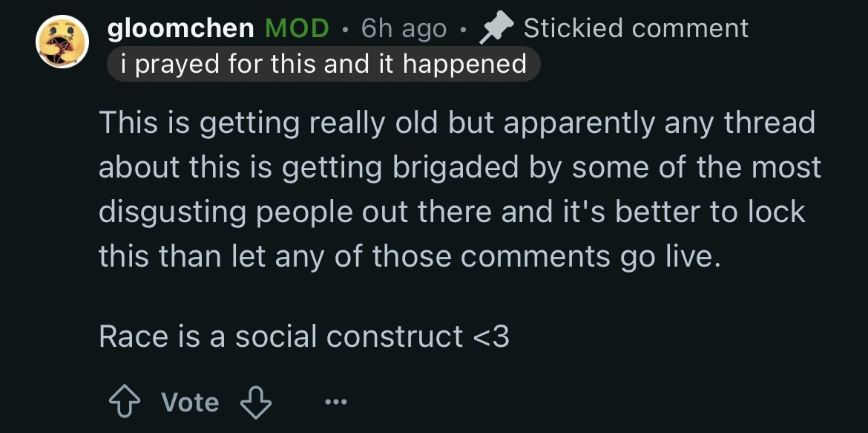
Task: Select the 'i prayed for this' user flair
Action: click(323, 64)
